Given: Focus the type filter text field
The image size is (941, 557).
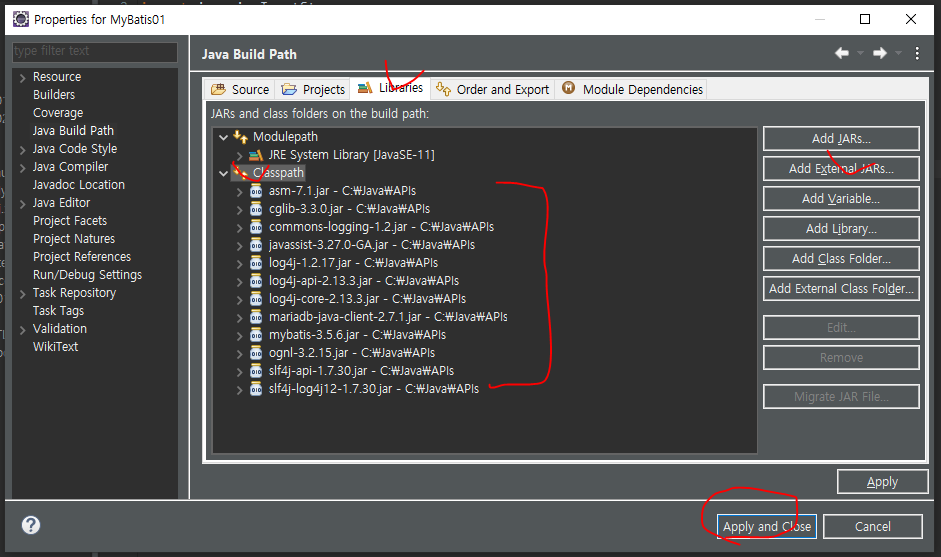Looking at the screenshot, I should coord(95,52).
